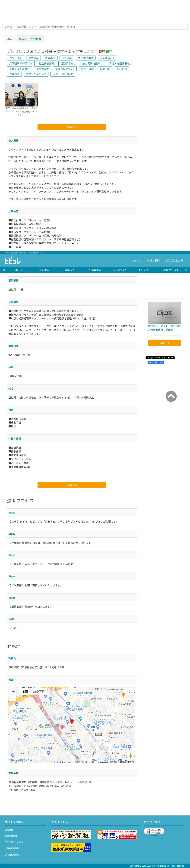Open 初掲載求人 in the navigation bar
The height and width of the screenshot is (868, 190).
pyautogui.click(x=95, y=270)
